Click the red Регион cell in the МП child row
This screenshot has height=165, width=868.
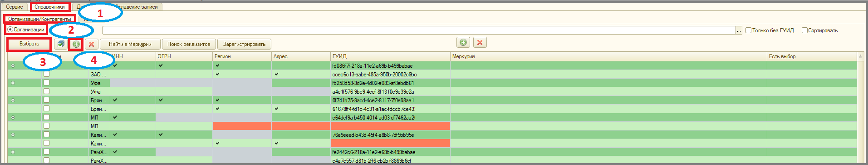click(x=242, y=126)
